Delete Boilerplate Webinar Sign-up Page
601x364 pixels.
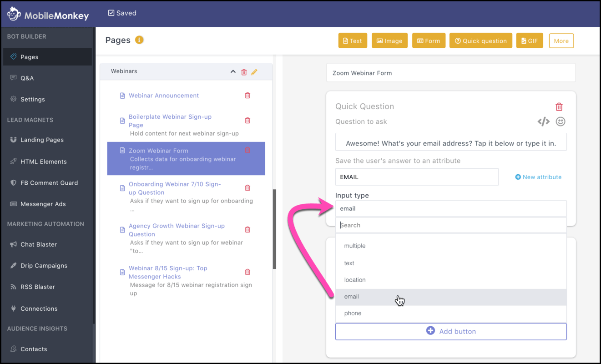(247, 121)
